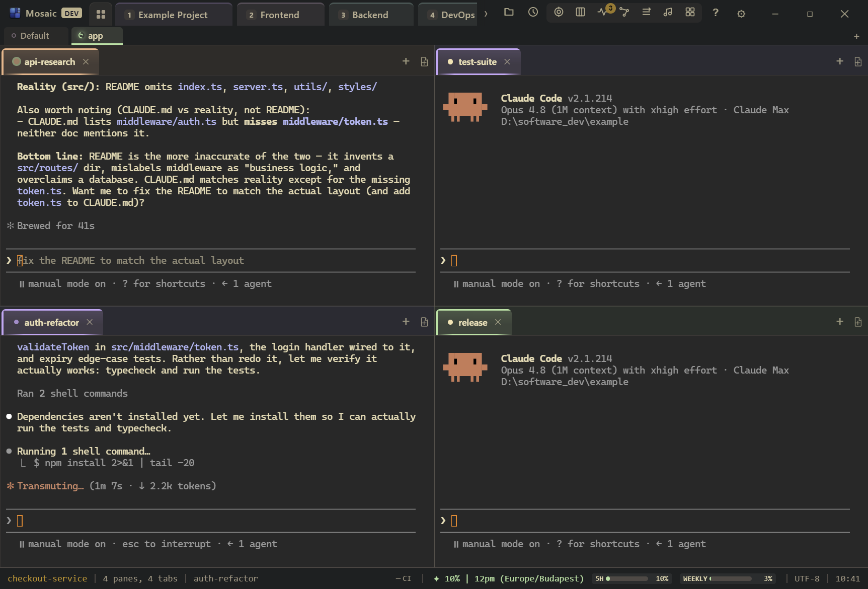Screen dimensions: 868x589
Task: Click the 5H usage progress bar
Action: (626, 579)
